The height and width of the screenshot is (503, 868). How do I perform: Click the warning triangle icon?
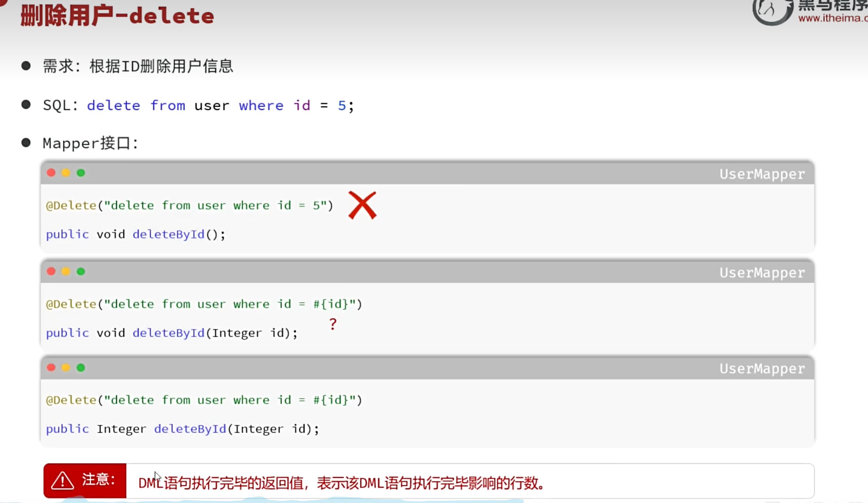tap(62, 481)
